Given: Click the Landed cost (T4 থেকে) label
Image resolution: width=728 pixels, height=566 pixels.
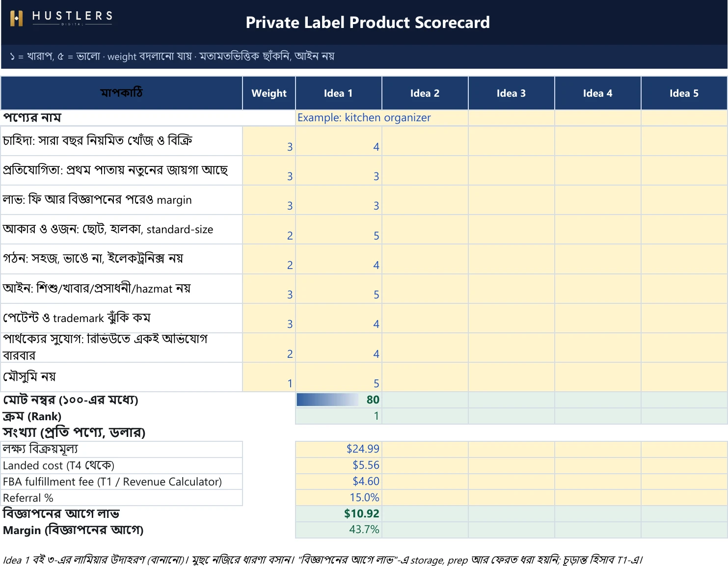Looking at the screenshot, I should click(122, 465).
